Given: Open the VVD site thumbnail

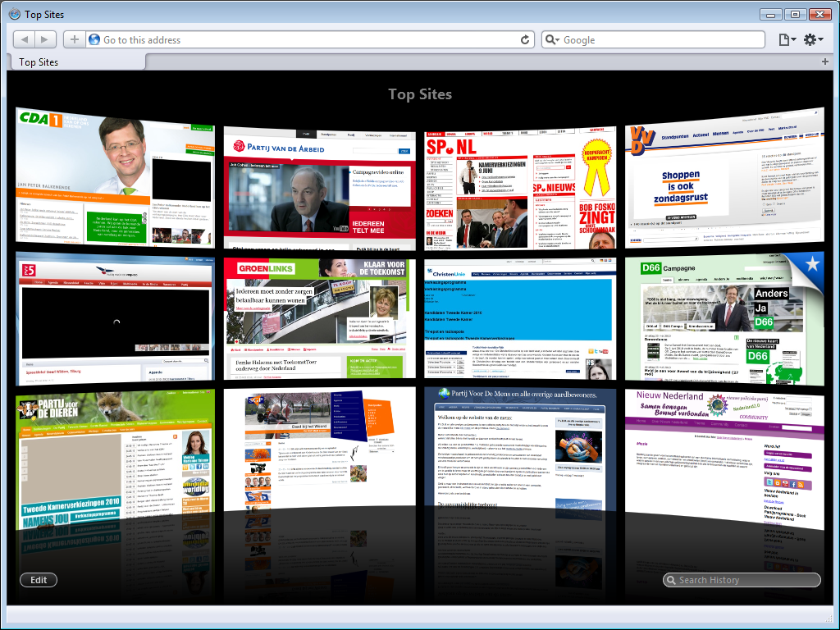Looking at the screenshot, I should (x=724, y=178).
